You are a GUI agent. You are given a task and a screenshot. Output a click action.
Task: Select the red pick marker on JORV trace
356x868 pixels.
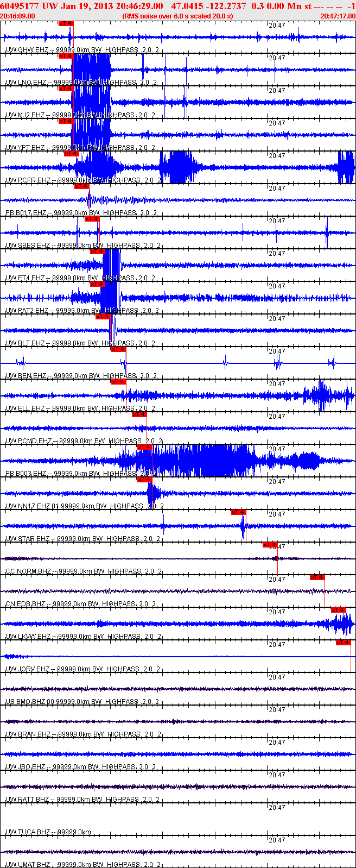pyautogui.click(x=344, y=643)
